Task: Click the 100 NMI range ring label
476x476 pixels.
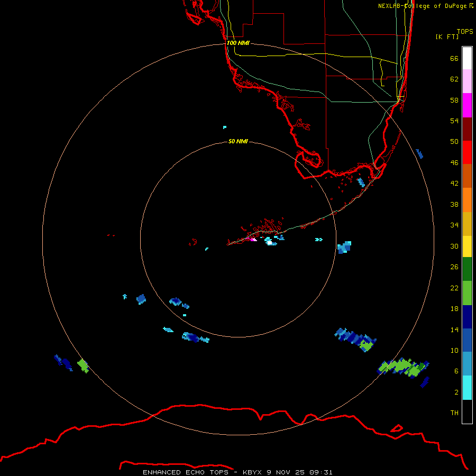Action: point(238,43)
